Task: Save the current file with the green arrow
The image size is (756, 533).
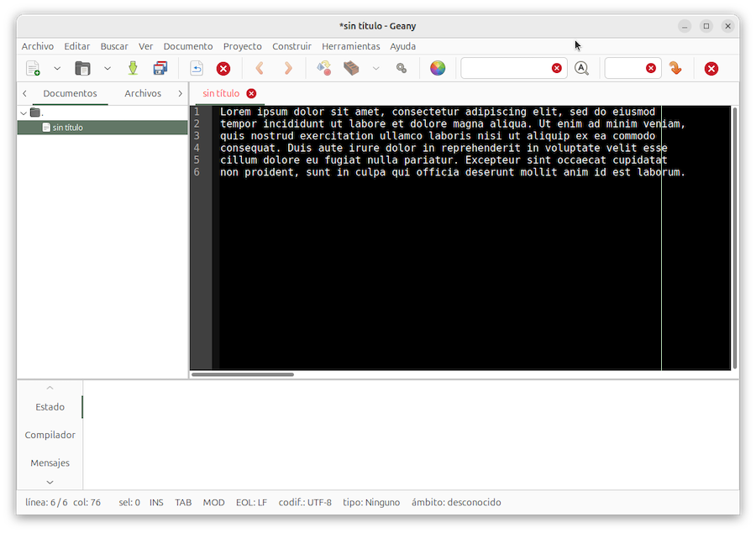Action: [133, 69]
